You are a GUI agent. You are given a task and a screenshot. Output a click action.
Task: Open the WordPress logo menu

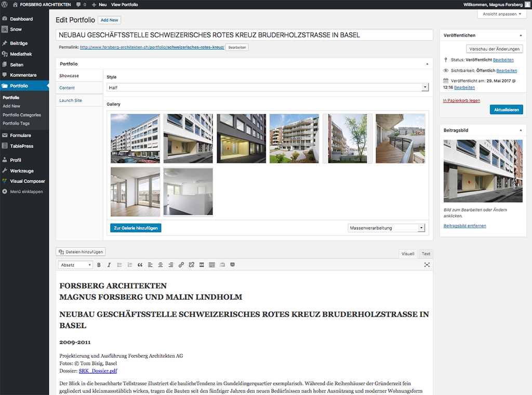click(4, 4)
